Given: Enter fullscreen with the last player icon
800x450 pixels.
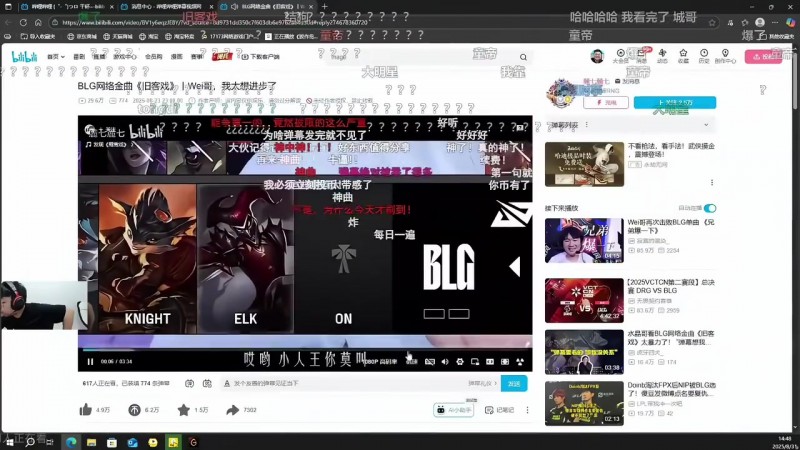Looking at the screenshot, I should pyautogui.click(x=520, y=362).
